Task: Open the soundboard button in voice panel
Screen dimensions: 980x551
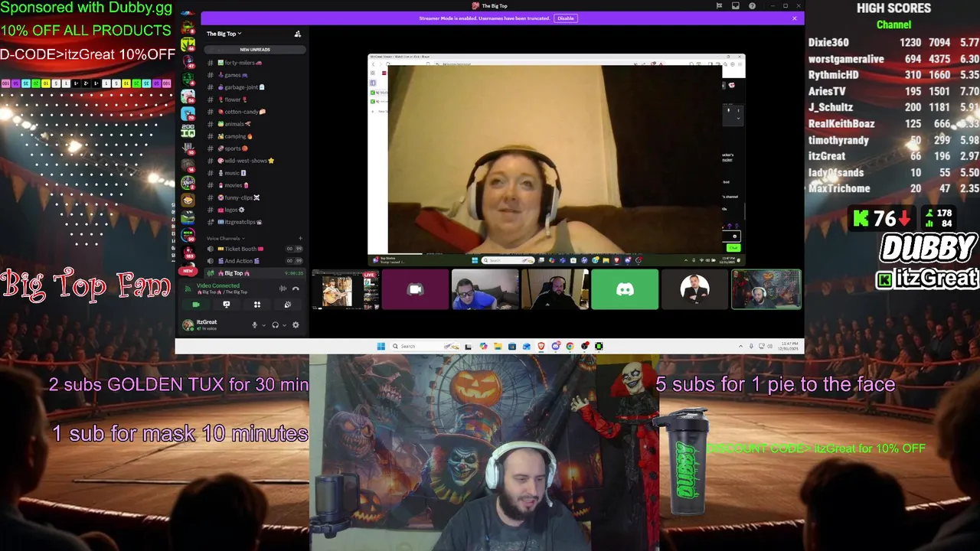Action: coord(288,305)
